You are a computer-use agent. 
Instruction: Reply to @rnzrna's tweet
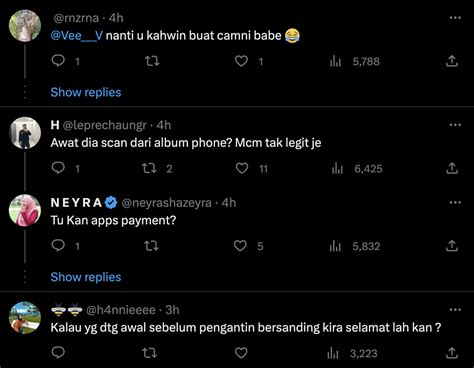pos(58,61)
